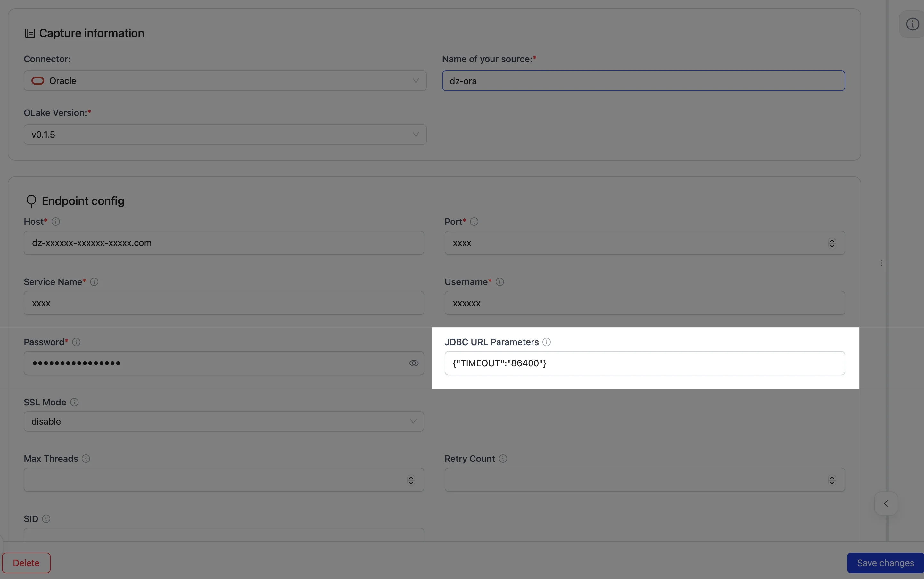Click the Retry Count info icon
924x579 pixels.
click(503, 458)
